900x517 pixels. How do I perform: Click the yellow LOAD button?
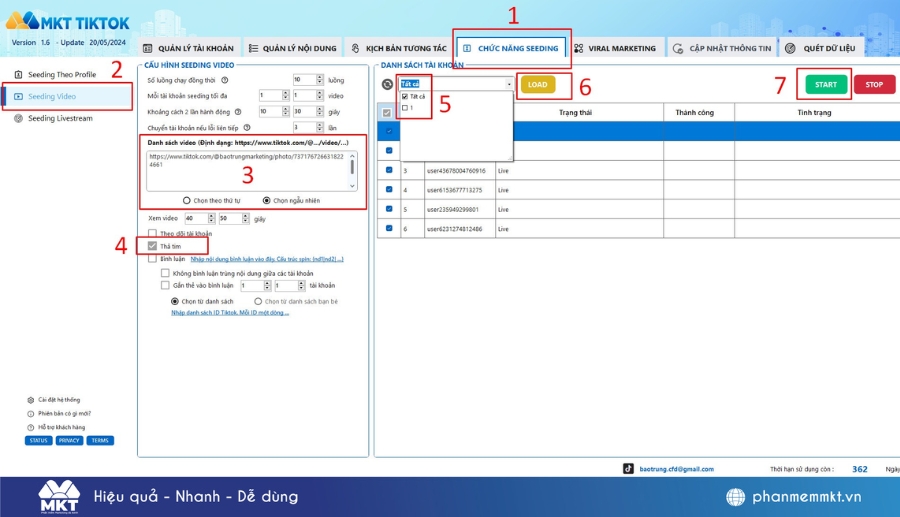coord(538,84)
